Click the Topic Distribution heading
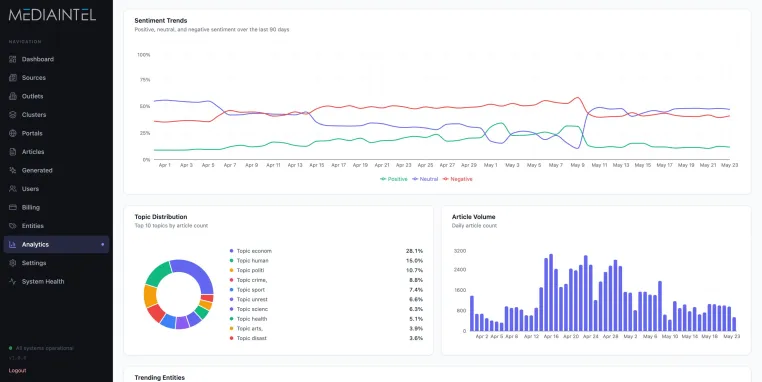This screenshot has width=762, height=382. coord(161,217)
